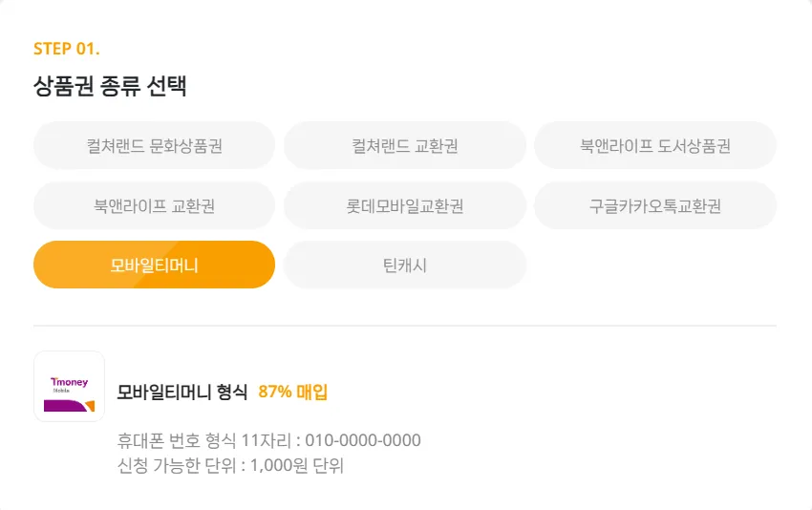Click the horizontal divider below voucher buttons

405,326
